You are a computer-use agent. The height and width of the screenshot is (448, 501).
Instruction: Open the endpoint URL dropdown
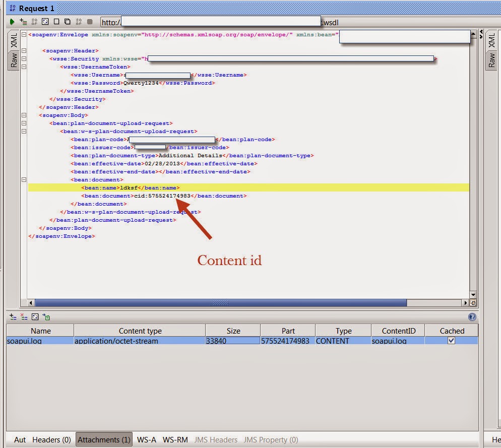[x=212, y=22]
